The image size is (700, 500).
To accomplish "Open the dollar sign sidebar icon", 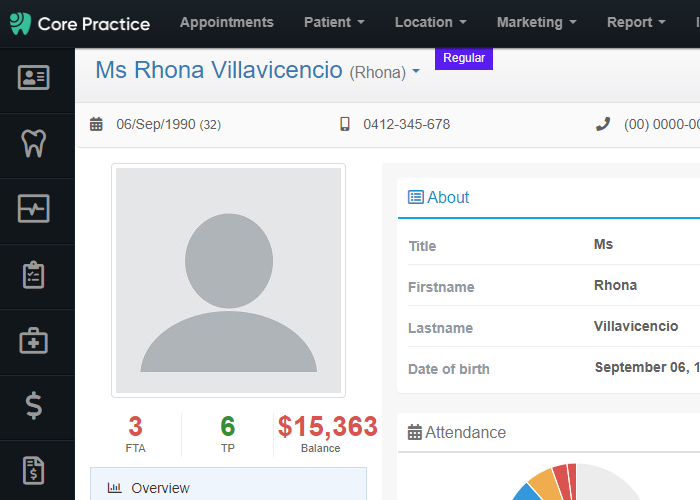I will [x=34, y=406].
